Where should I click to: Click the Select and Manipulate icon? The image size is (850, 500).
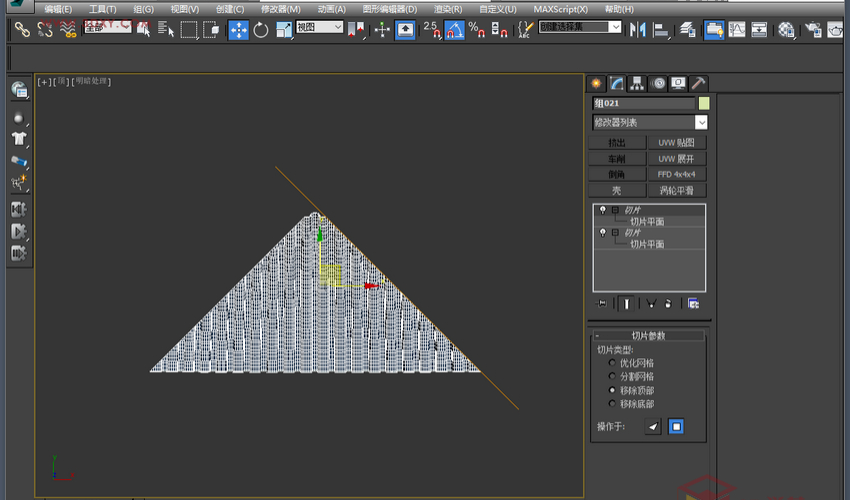[x=382, y=29]
